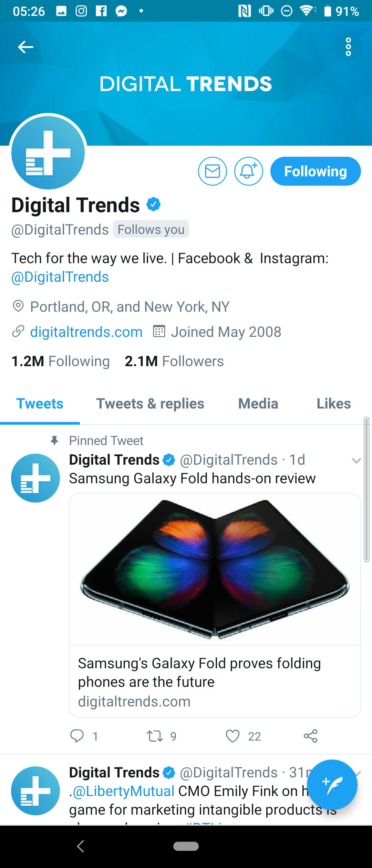This screenshot has width=372, height=868.
Task: Enable tweet notifications via bell icon
Action: (249, 171)
